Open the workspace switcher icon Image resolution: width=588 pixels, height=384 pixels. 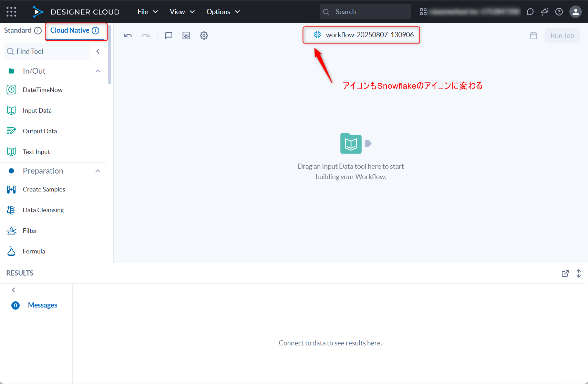click(423, 12)
